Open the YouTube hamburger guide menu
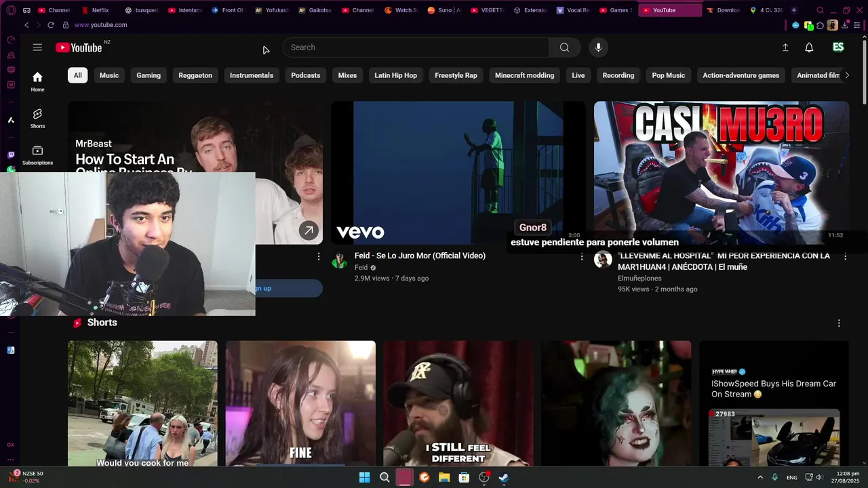 coord(37,47)
